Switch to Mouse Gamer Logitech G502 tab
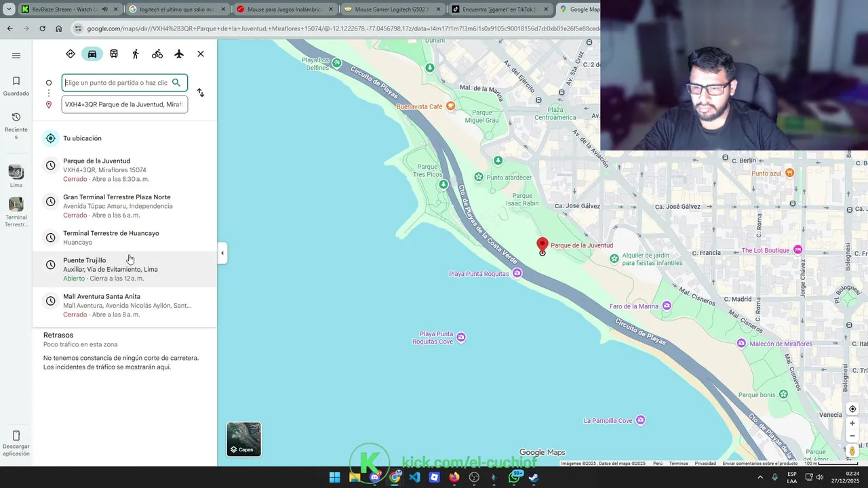Image resolution: width=868 pixels, height=488 pixels. point(392,9)
